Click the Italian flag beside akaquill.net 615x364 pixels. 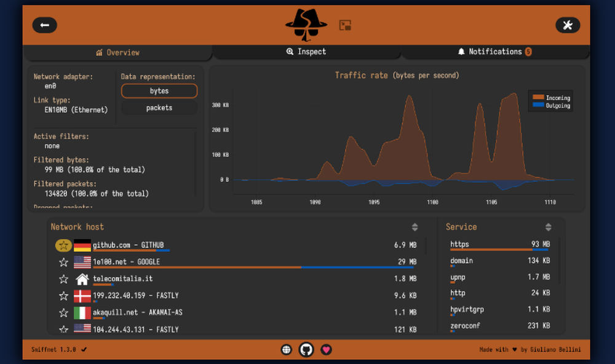click(82, 312)
